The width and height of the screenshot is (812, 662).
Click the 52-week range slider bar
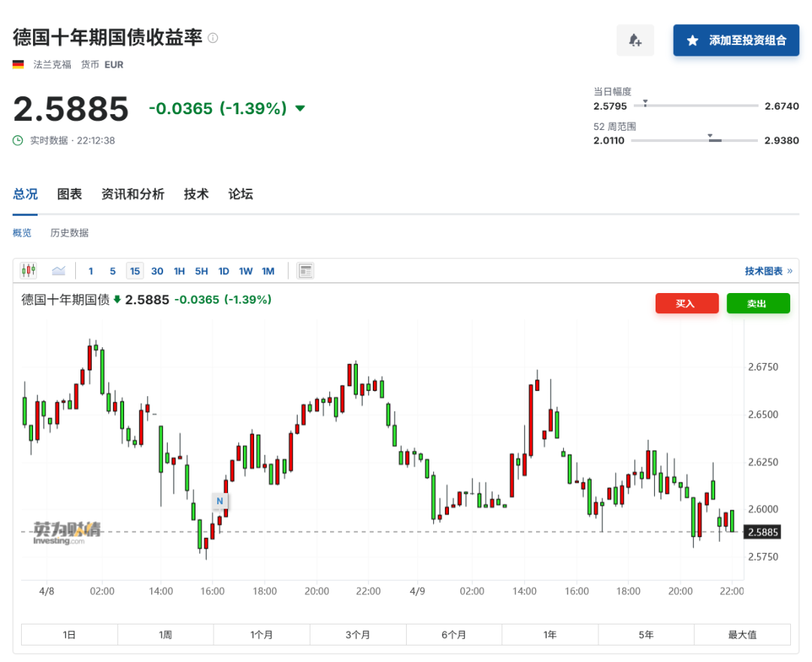pos(694,141)
